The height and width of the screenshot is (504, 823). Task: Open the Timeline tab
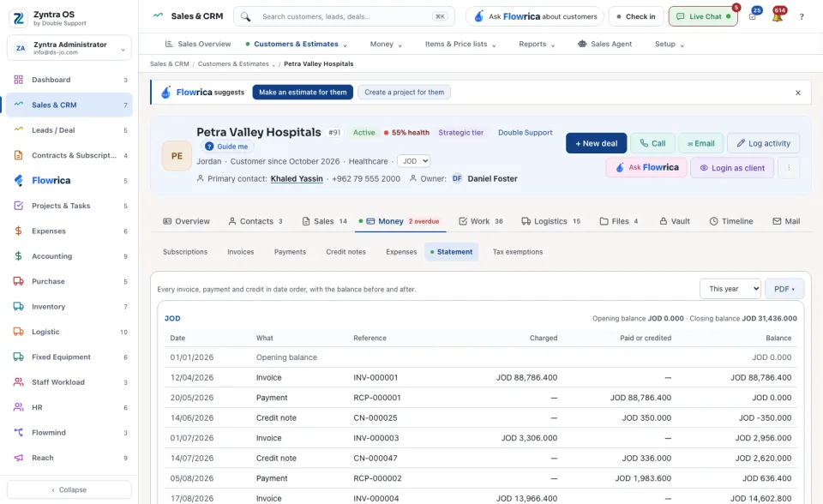[731, 221]
